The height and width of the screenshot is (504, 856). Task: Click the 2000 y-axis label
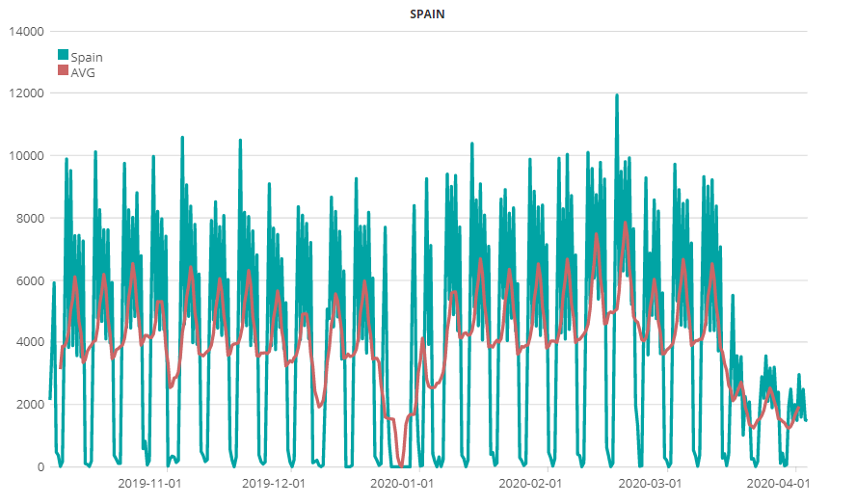(x=30, y=405)
